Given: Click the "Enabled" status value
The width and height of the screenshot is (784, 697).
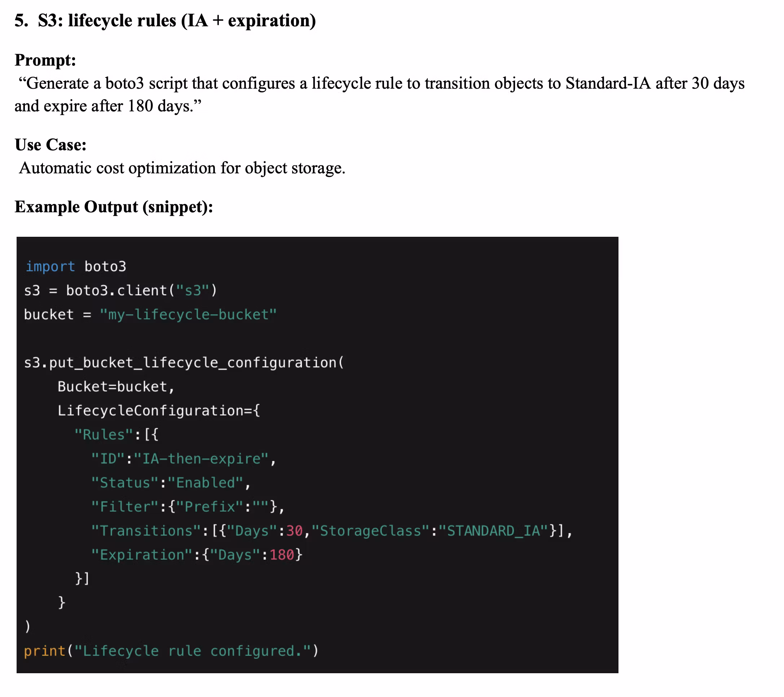Looking at the screenshot, I should 205,483.
